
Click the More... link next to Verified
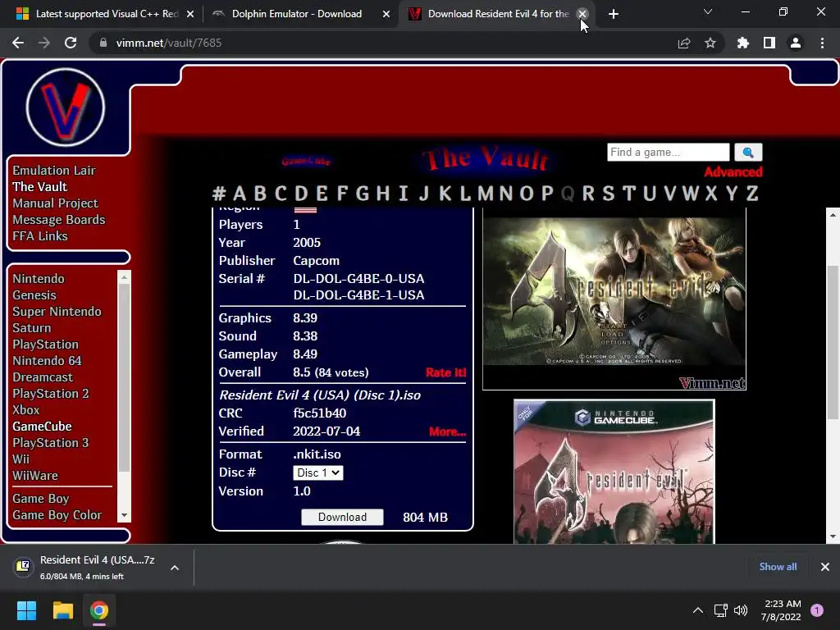448,431
